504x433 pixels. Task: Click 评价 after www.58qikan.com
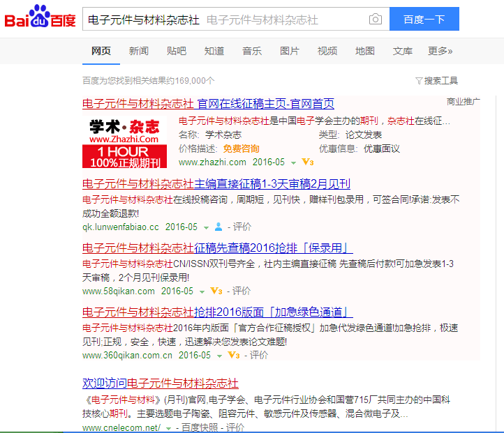coord(242,291)
